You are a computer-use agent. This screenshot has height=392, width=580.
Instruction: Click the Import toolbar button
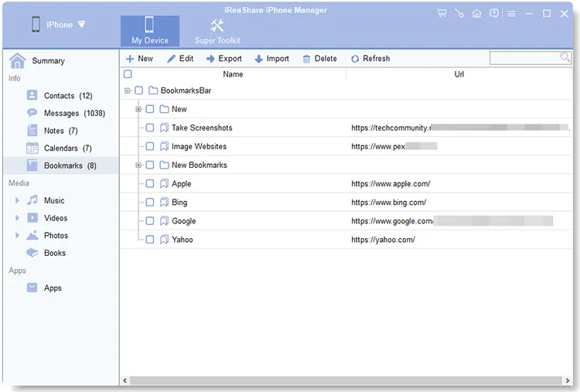[x=272, y=59]
